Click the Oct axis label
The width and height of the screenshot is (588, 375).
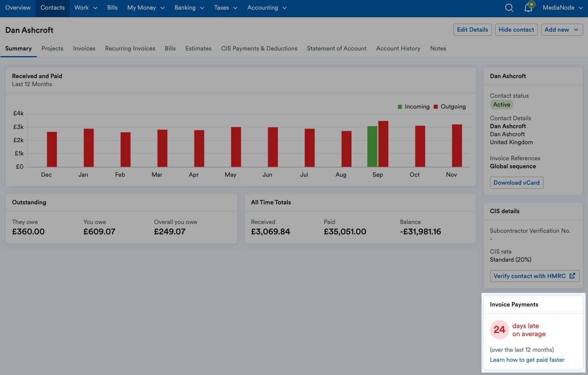tap(415, 175)
